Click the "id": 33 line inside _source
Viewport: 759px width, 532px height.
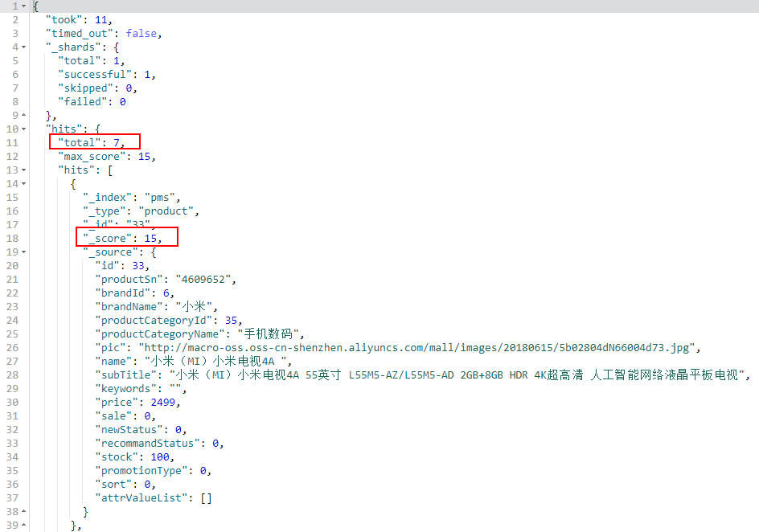tap(122, 266)
